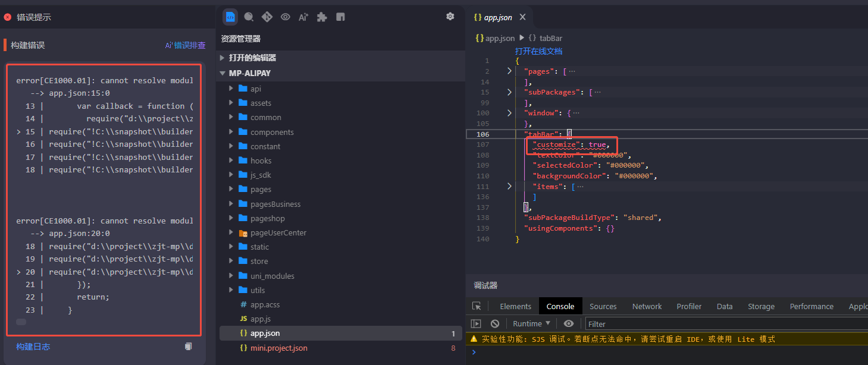This screenshot has width=868, height=365.
Task: Open the Git source control icon
Action: (267, 17)
